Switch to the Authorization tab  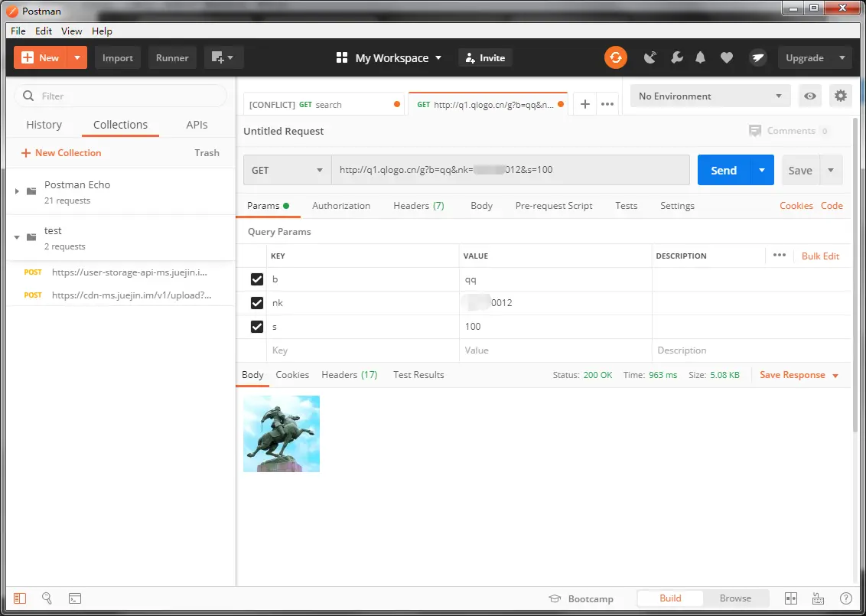tap(341, 206)
